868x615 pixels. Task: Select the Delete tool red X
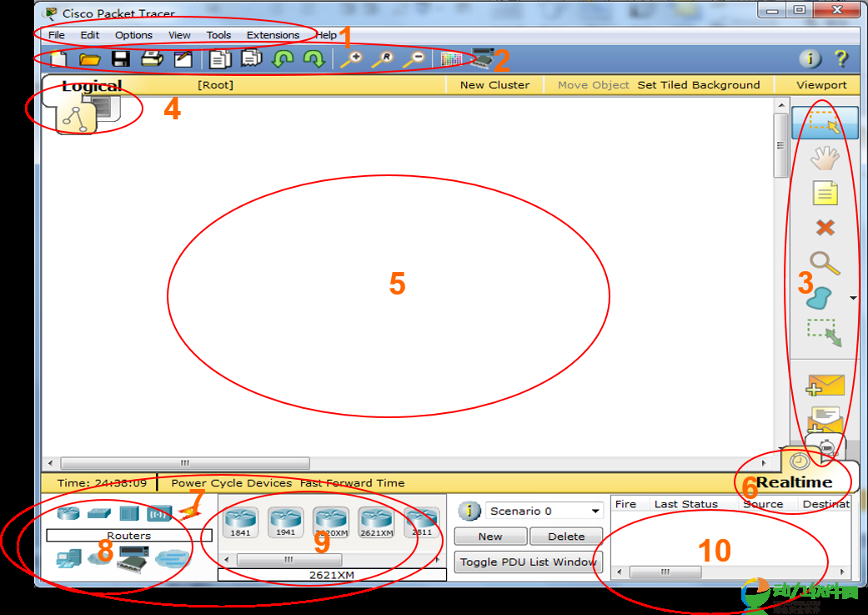coord(825,228)
